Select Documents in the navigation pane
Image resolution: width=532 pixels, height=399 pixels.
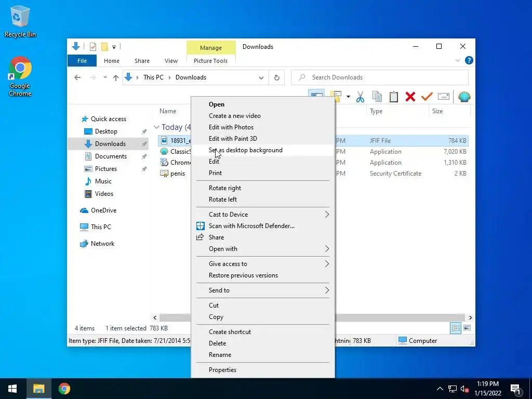111,156
